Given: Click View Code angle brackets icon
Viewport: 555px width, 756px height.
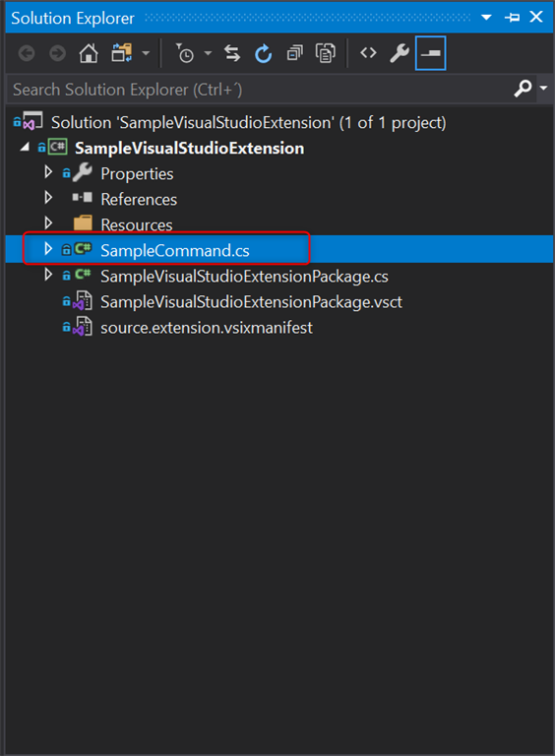Looking at the screenshot, I should (x=369, y=52).
